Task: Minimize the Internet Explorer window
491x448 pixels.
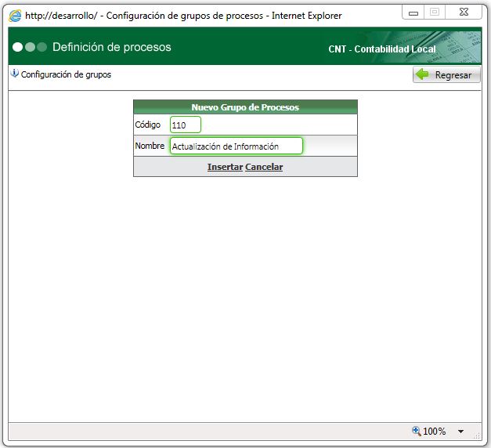Action: (x=413, y=13)
